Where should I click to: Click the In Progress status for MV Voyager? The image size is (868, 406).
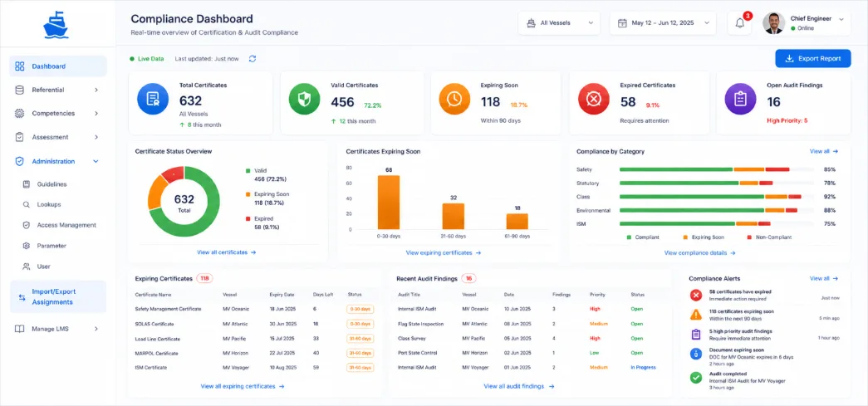click(643, 367)
